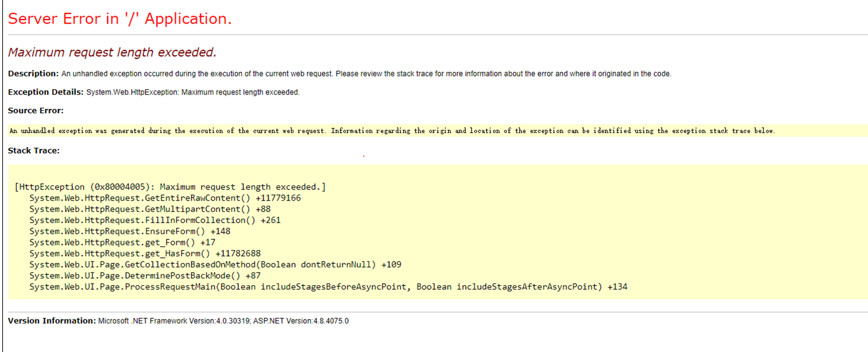Click the 'ASP.NET Version:4.8.4075.0' text
868x352 pixels.
tap(301, 321)
